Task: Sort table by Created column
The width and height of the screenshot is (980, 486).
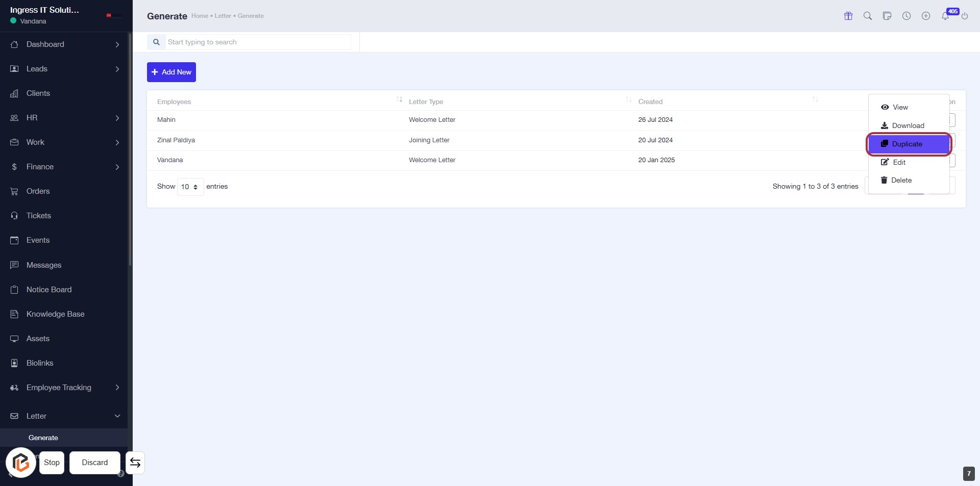Action: point(815,99)
